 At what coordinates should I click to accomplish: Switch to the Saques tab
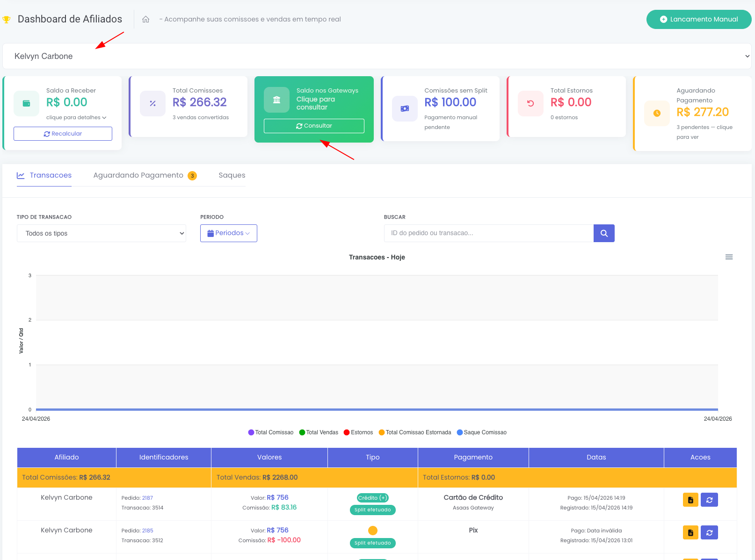232,175
